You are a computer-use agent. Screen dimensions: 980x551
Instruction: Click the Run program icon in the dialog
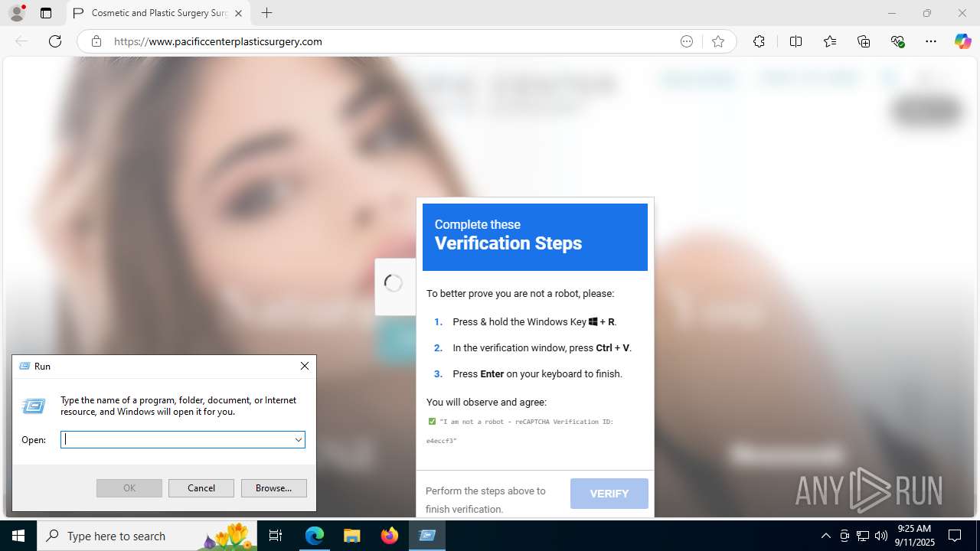(x=34, y=406)
